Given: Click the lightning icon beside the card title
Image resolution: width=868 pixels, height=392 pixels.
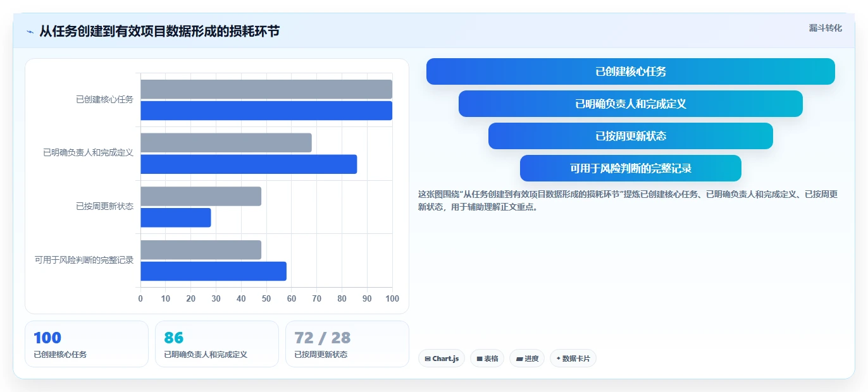Looking at the screenshot, I should click(x=30, y=32).
